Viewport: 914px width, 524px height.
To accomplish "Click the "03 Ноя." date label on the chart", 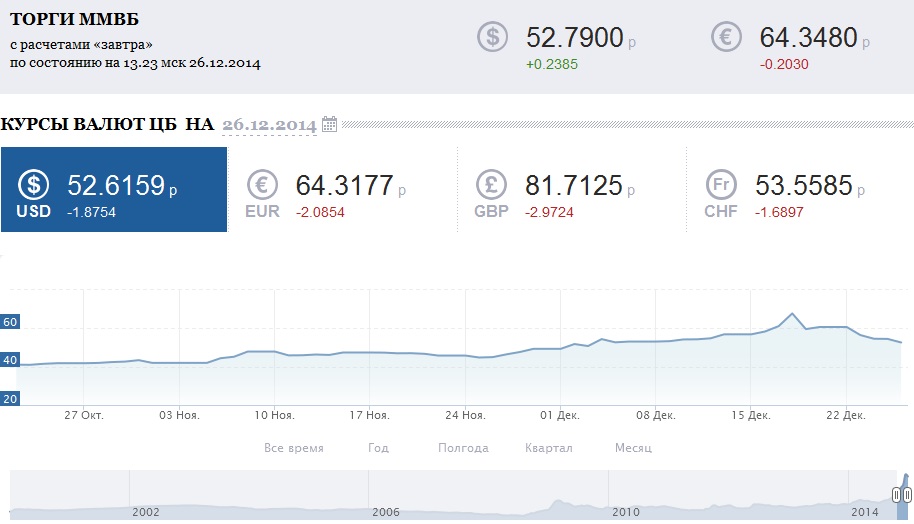I will pos(179,416).
